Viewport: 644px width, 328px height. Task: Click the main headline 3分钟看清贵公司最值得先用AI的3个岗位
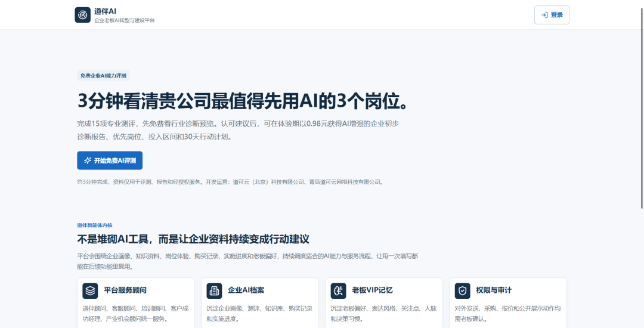(x=243, y=101)
